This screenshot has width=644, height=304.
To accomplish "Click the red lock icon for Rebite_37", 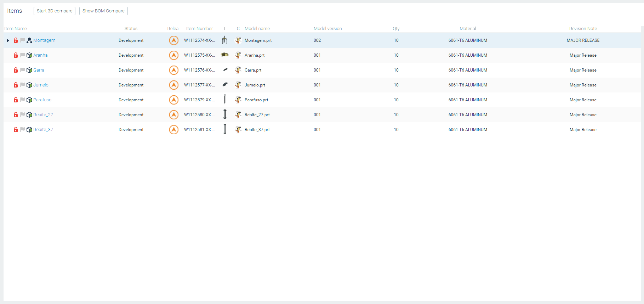I will pos(16,130).
